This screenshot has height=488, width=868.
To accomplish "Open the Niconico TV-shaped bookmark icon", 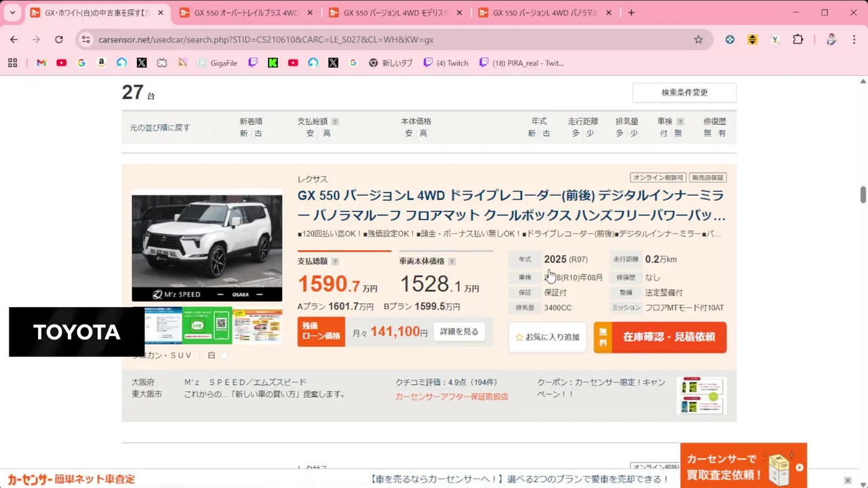I will point(161,63).
